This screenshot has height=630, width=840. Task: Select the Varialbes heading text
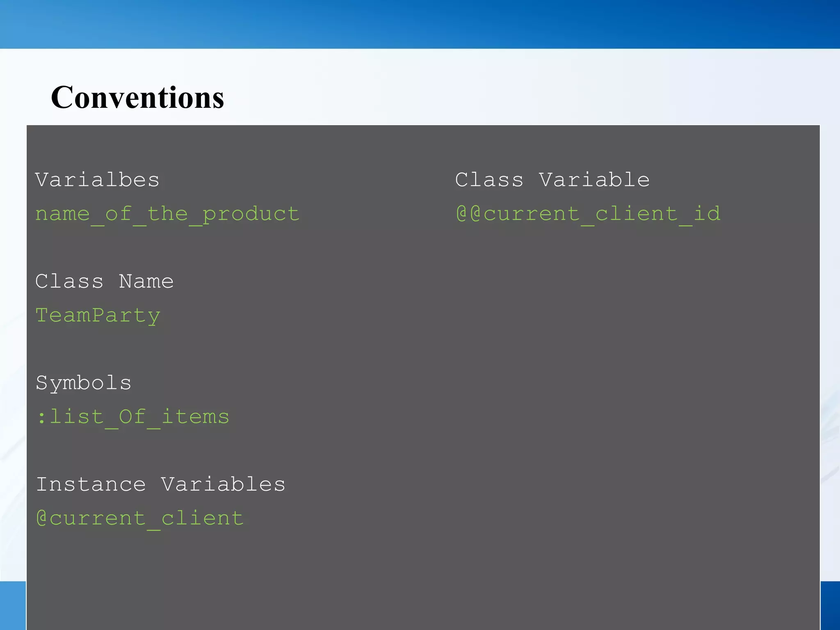(97, 180)
